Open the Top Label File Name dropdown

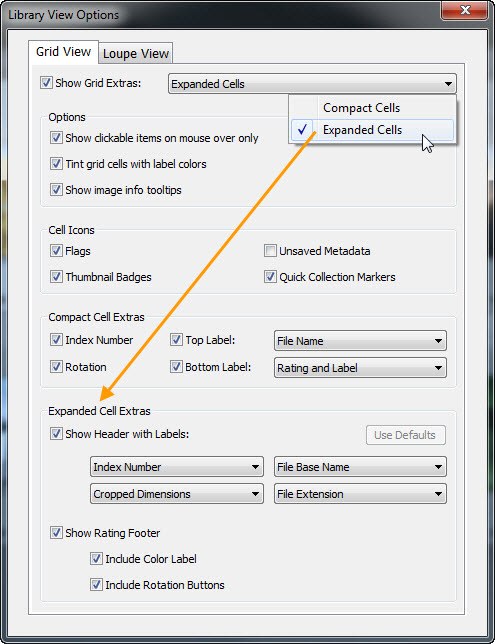(x=360, y=341)
